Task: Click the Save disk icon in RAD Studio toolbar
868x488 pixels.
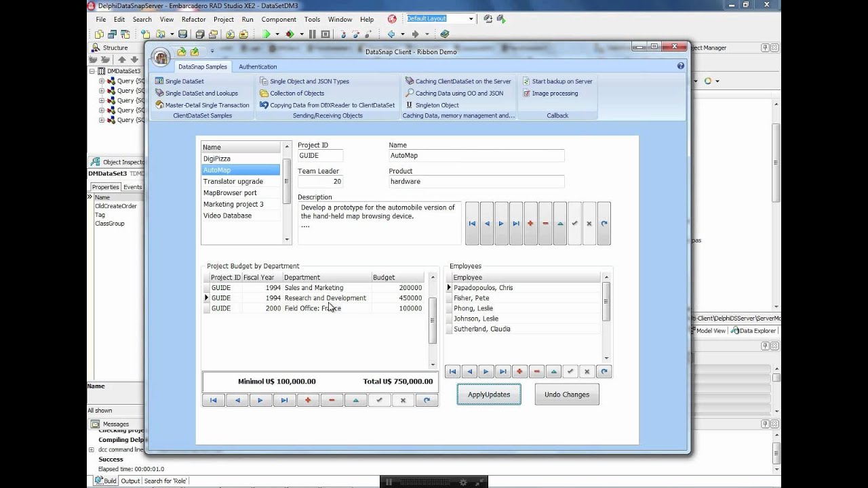Action: point(182,34)
